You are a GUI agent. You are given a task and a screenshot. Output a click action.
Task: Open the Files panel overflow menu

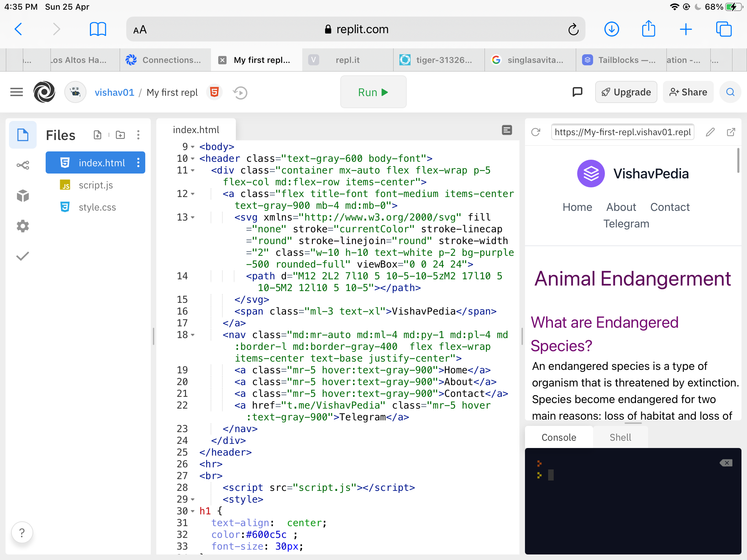click(138, 135)
